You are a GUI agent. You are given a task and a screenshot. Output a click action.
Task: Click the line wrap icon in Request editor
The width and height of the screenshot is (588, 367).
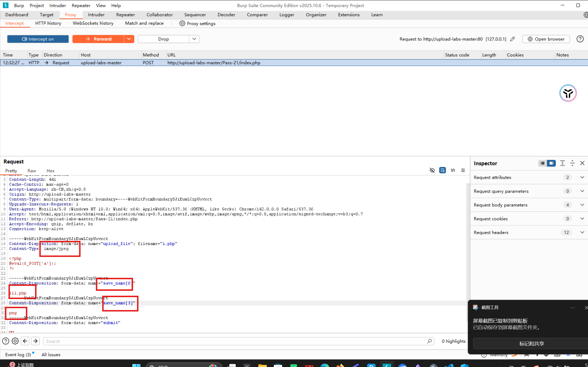pos(442,170)
